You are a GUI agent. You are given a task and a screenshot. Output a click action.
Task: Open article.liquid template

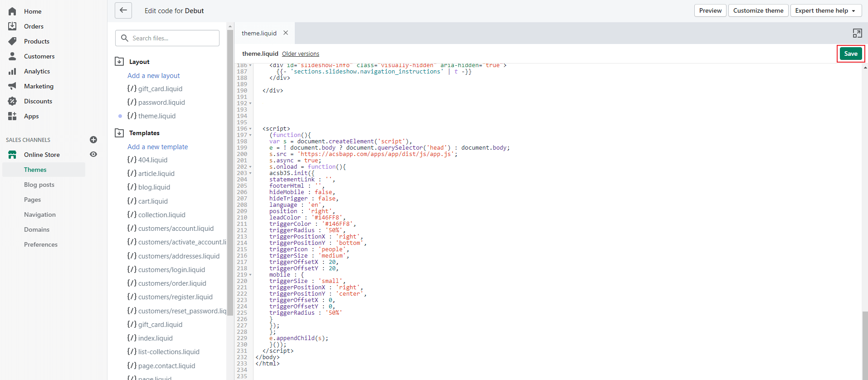151,174
